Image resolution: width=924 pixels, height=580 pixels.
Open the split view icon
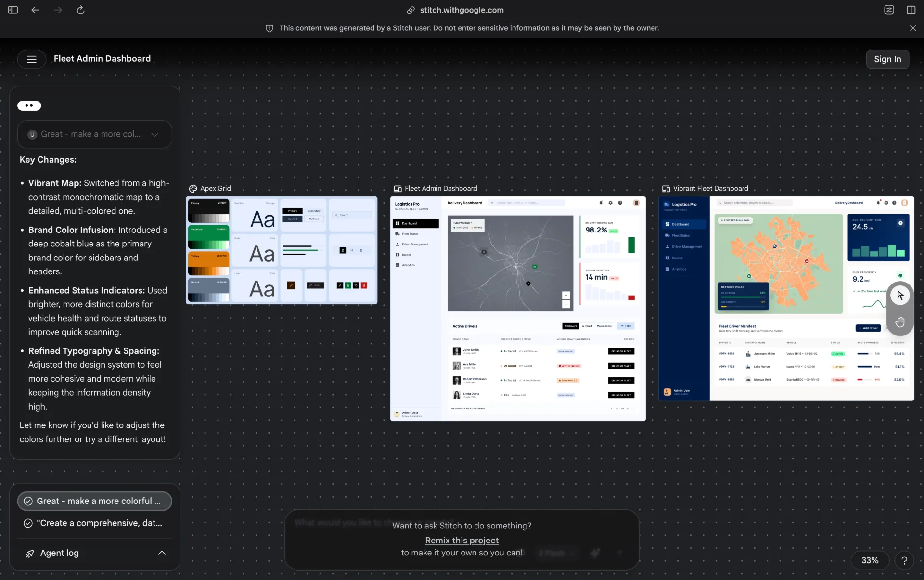pos(911,10)
